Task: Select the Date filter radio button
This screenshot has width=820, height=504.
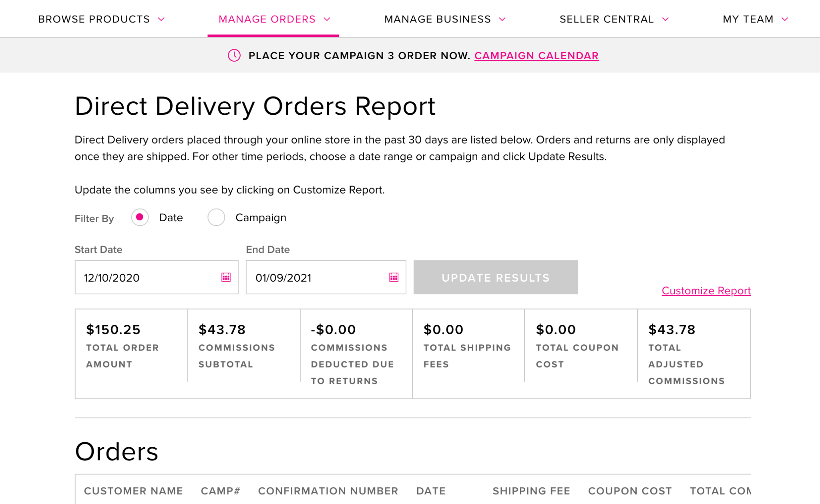Action: 140,217
